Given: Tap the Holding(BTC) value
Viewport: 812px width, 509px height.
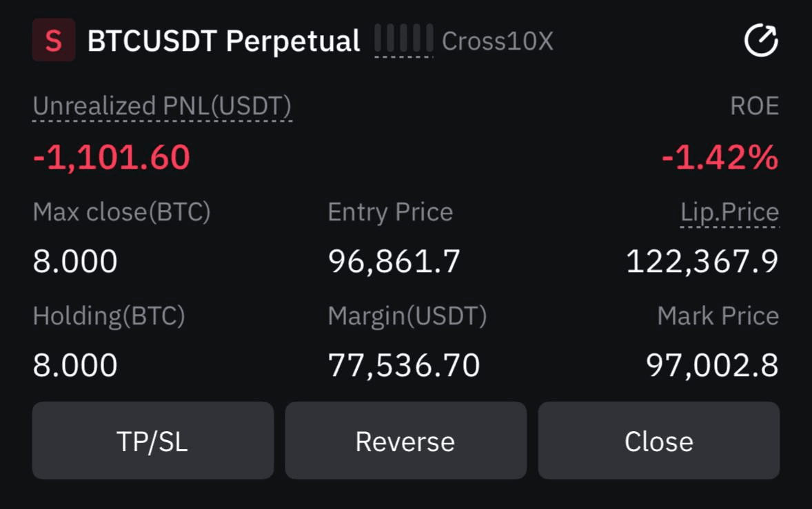Looking at the screenshot, I should 75,365.
